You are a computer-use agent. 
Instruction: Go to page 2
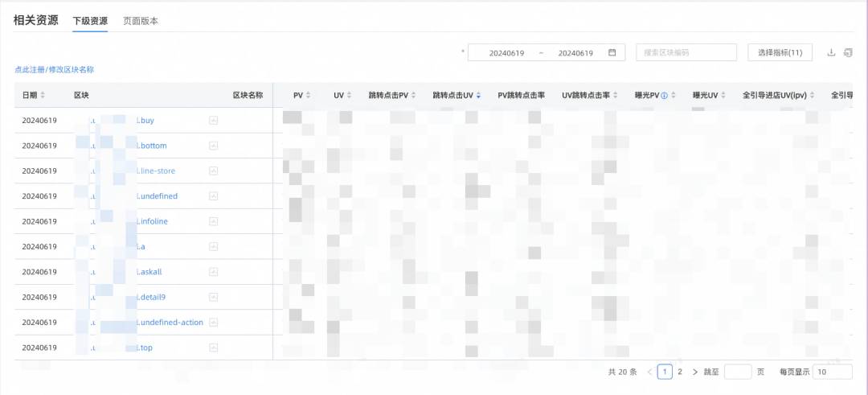click(x=680, y=372)
